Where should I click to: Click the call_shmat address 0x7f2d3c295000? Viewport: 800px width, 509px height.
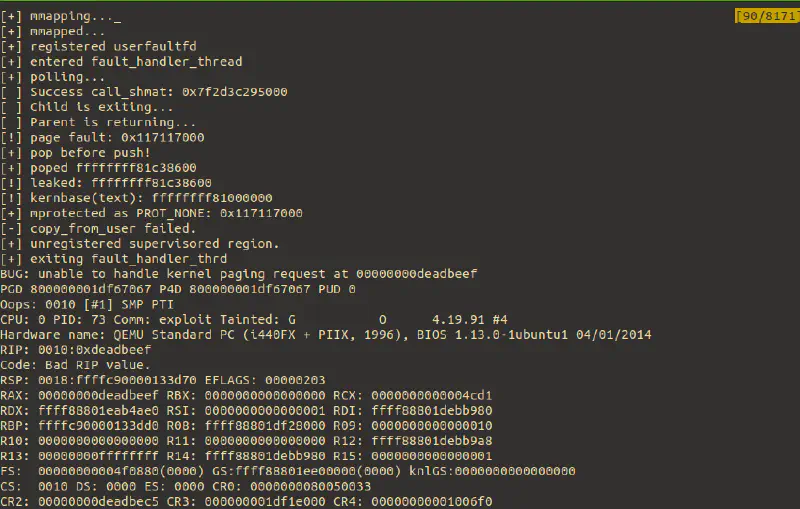coord(235,92)
